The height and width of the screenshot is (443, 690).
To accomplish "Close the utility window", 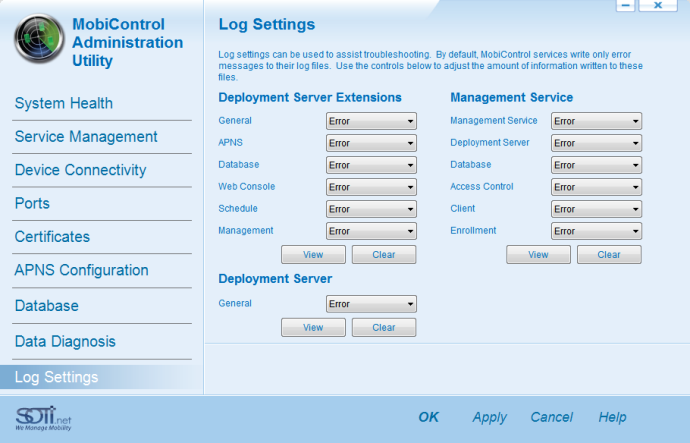I will tap(658, 5).
